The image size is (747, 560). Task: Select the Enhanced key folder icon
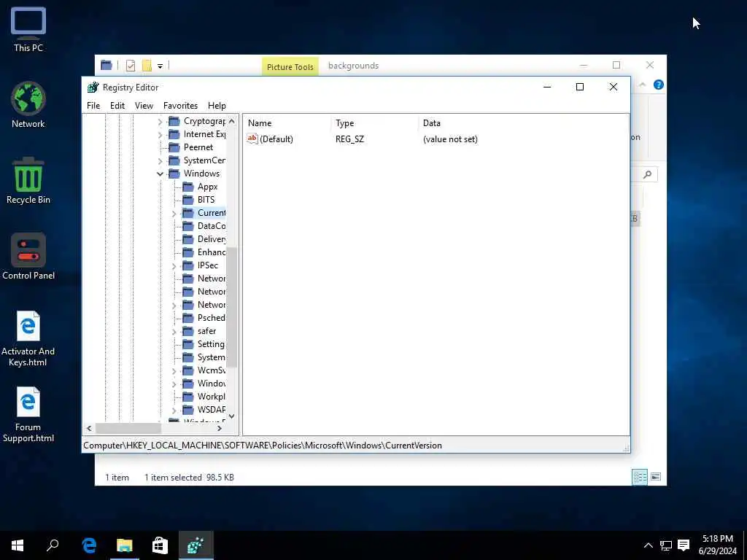(188, 252)
